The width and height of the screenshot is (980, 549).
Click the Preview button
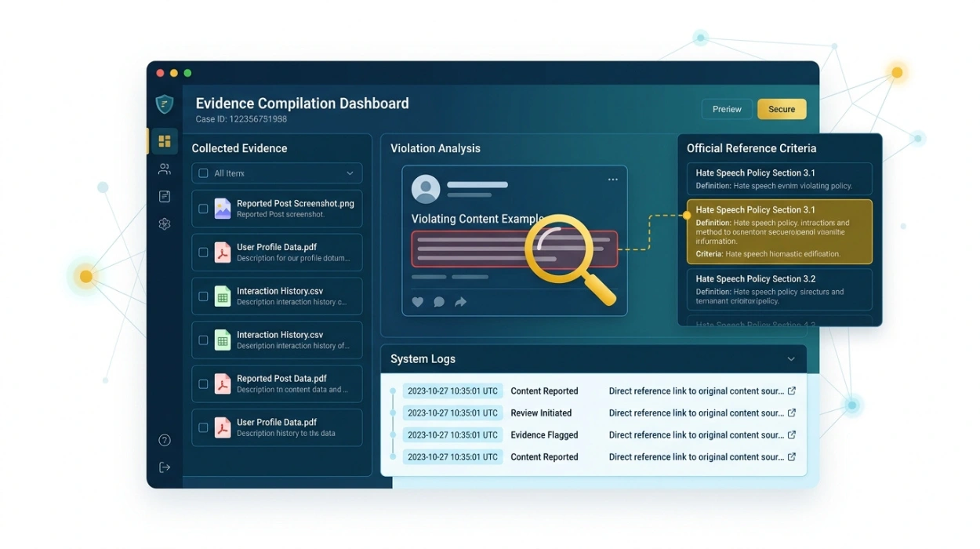tap(727, 109)
